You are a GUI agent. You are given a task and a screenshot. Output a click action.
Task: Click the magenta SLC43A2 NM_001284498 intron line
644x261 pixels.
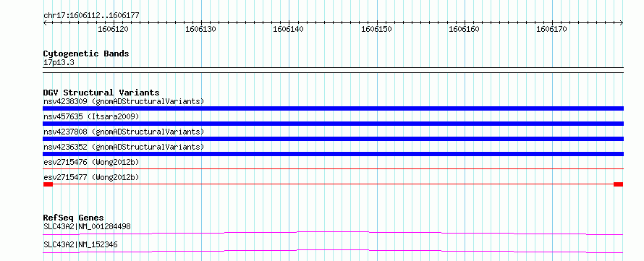[333, 233]
